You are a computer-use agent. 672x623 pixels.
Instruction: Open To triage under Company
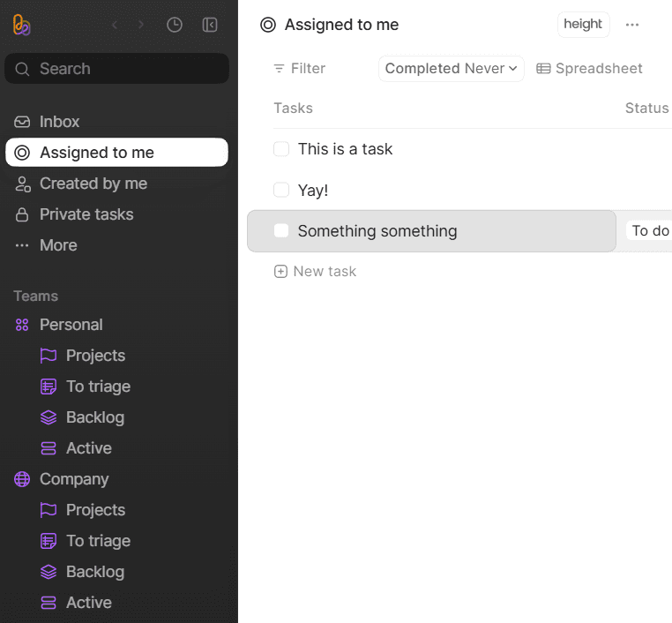(116, 541)
